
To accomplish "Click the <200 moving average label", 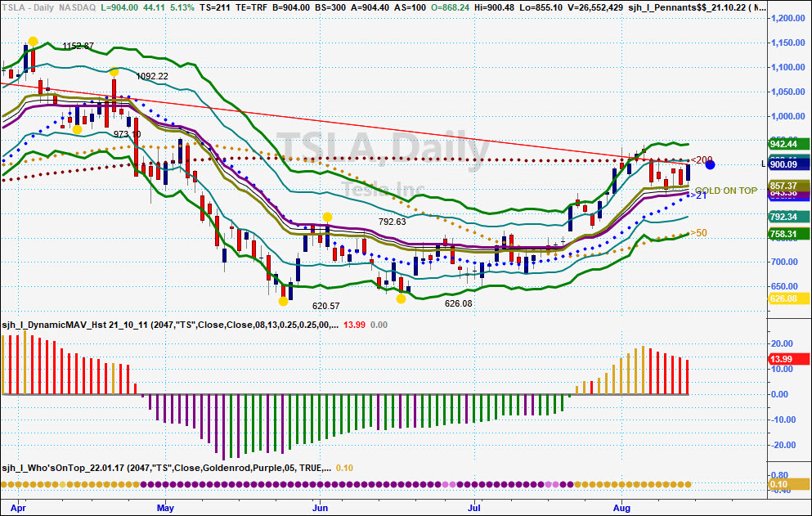I will coord(702,160).
